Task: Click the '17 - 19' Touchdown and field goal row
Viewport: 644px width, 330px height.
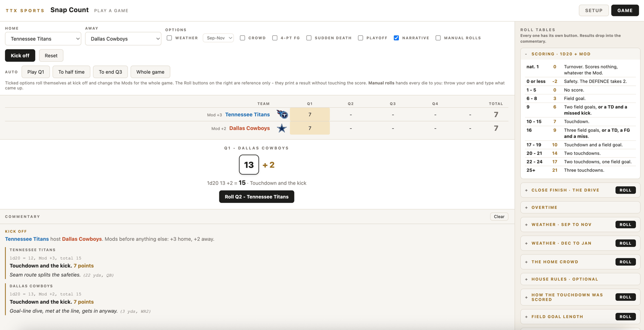Action: [x=580, y=145]
